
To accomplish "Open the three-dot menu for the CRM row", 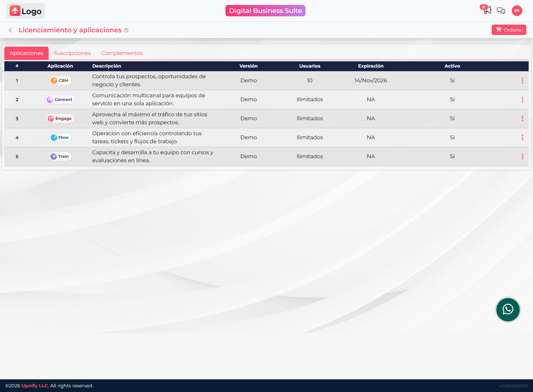I will point(522,81).
